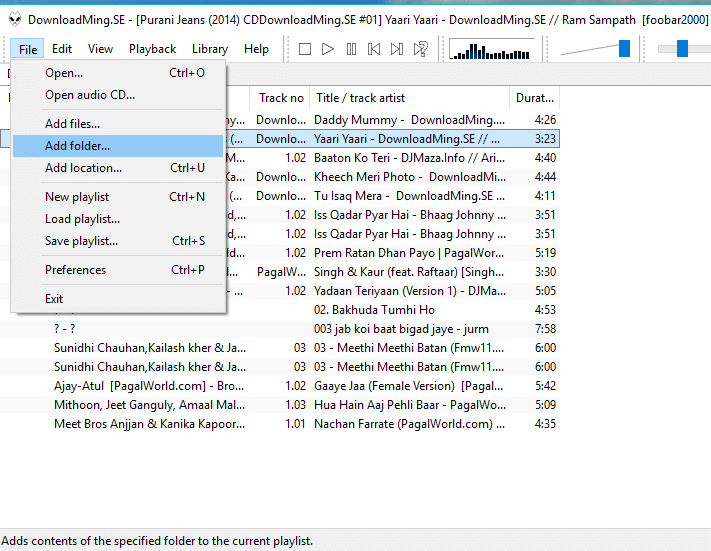This screenshot has width=711, height=551.
Task: Click the 1.01 track number cell
Action: coord(296,424)
